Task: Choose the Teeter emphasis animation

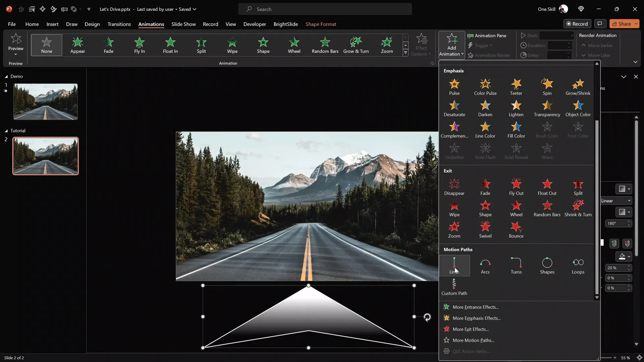Action: click(x=516, y=87)
